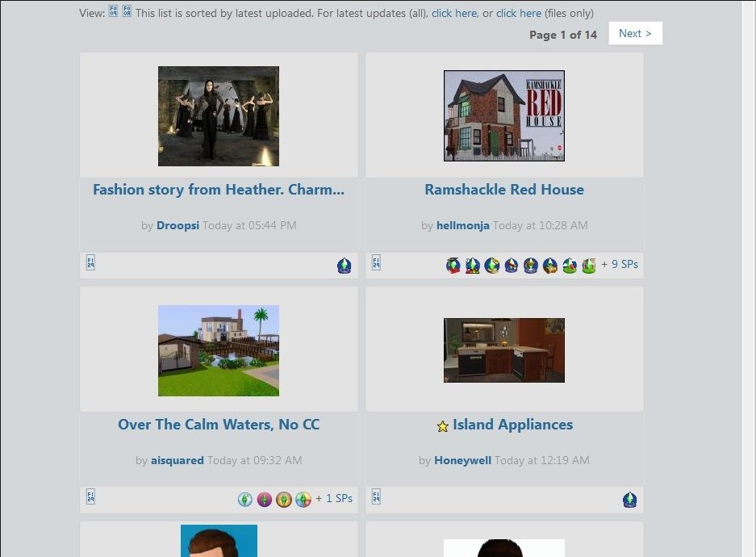Select the last expansion icon before + 9 SPs
756x557 pixels.
588,265
